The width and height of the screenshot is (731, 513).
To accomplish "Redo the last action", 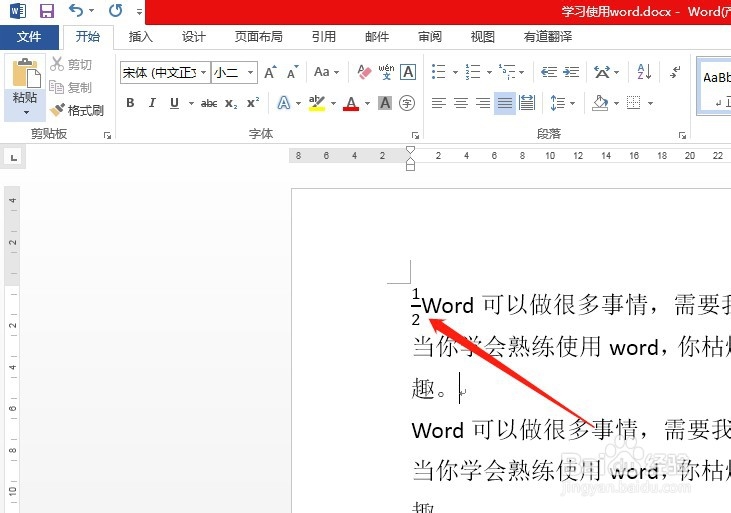I will coord(115,10).
